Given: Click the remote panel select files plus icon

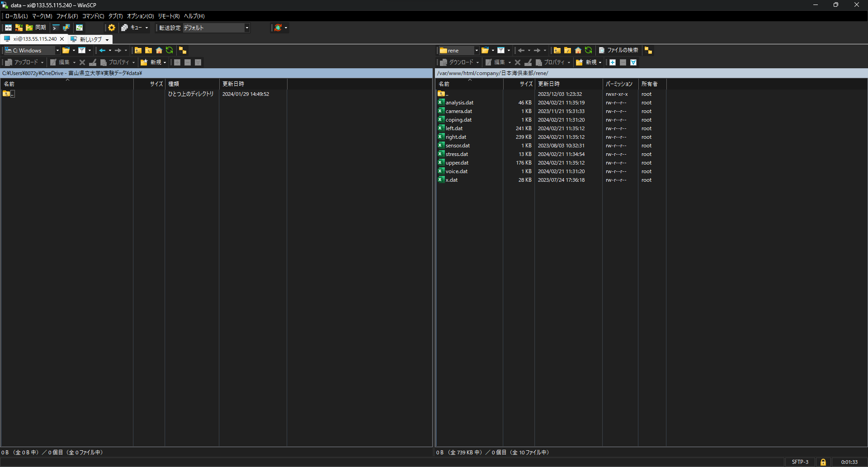Looking at the screenshot, I should point(613,62).
